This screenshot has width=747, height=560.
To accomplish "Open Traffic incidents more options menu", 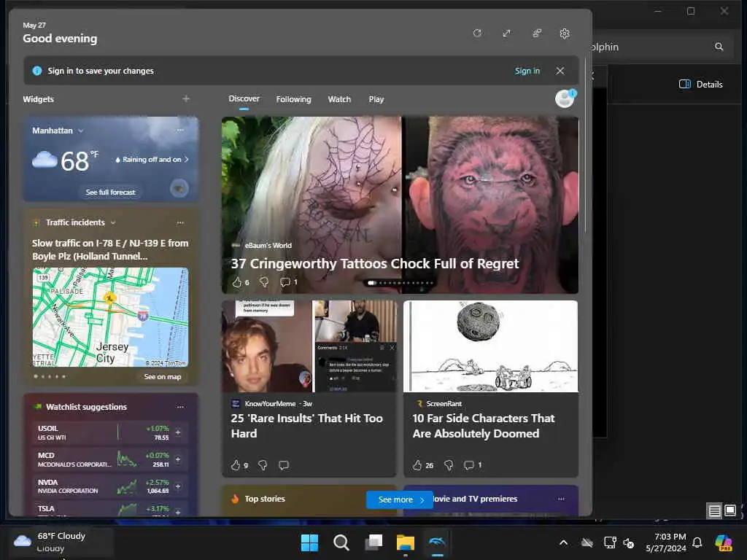I will coord(180,222).
